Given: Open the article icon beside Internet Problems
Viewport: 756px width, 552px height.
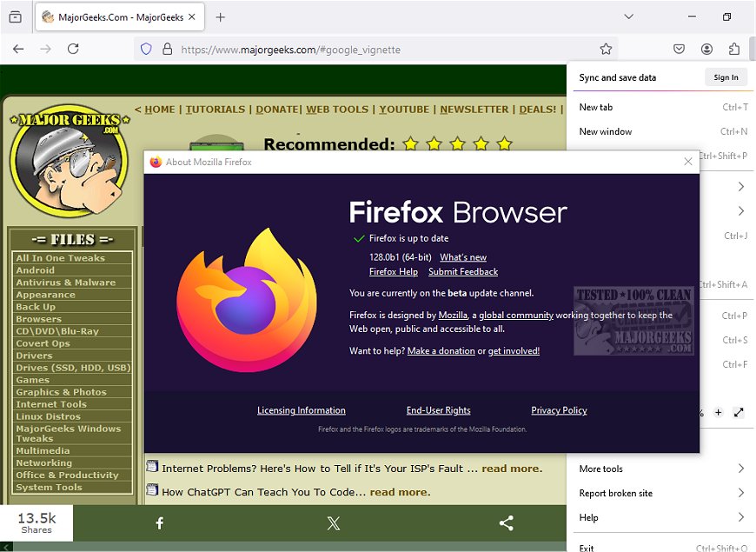Looking at the screenshot, I should (x=152, y=466).
